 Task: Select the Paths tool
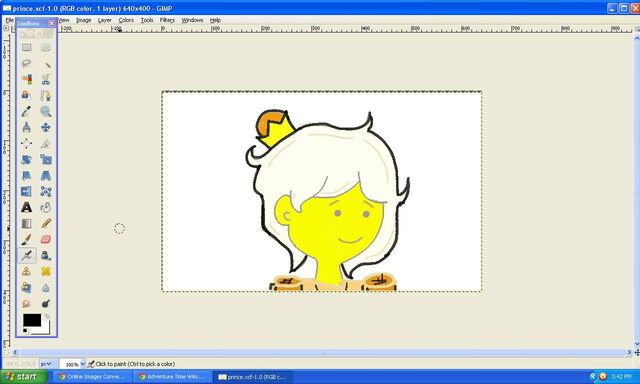click(x=46, y=95)
